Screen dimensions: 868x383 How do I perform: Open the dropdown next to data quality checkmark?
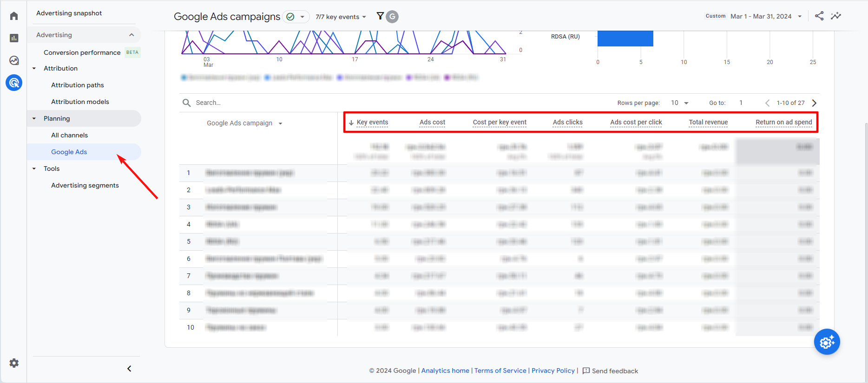pyautogui.click(x=302, y=17)
